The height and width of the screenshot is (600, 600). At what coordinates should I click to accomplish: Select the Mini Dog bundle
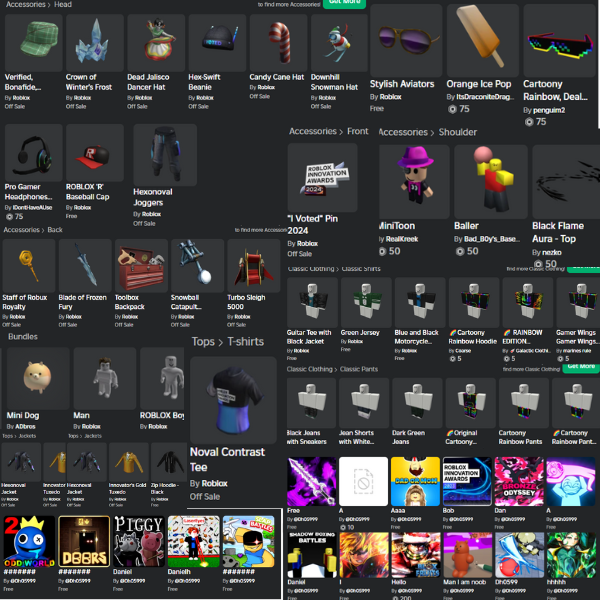point(38,378)
